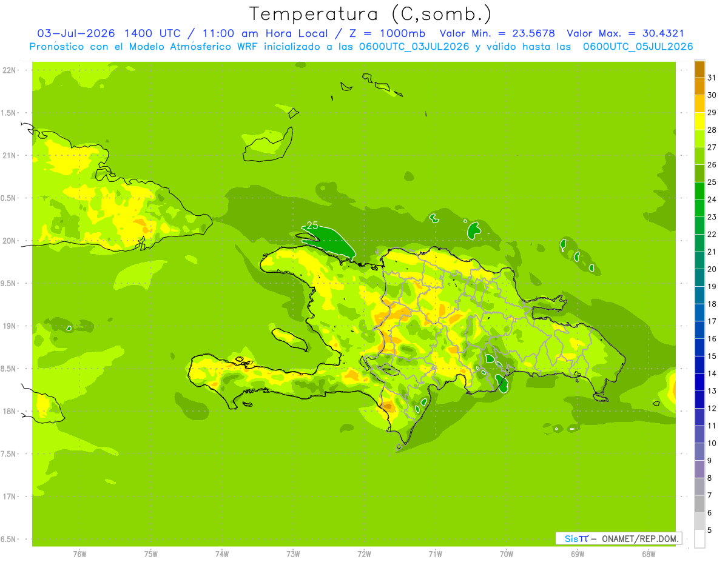Click the legend value "22"
This screenshot has height=562, width=728.
pos(712,234)
